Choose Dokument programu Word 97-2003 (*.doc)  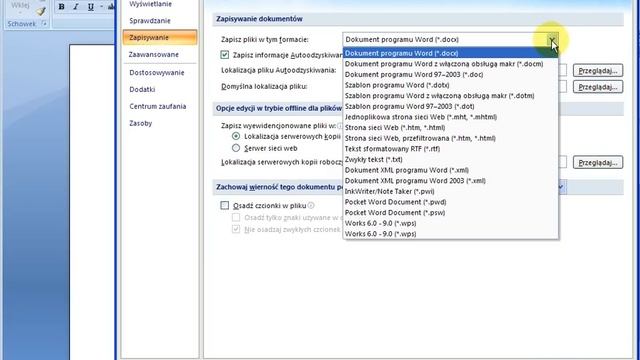pos(451,75)
